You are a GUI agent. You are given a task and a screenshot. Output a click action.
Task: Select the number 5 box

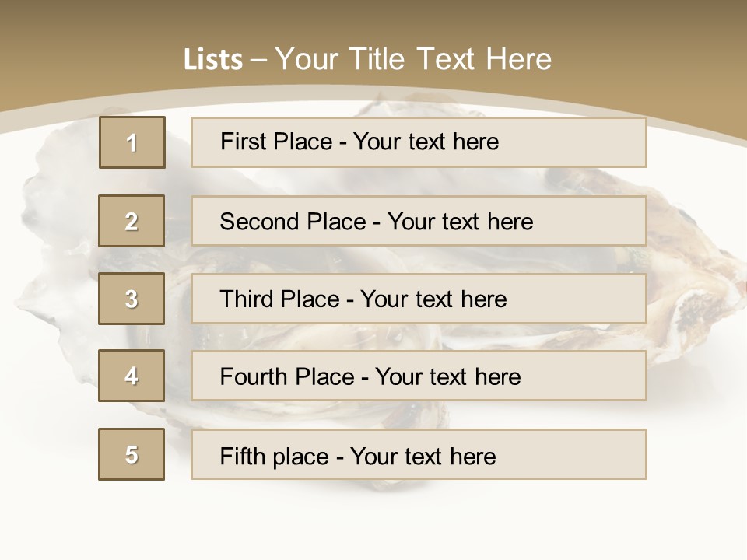[132, 454]
